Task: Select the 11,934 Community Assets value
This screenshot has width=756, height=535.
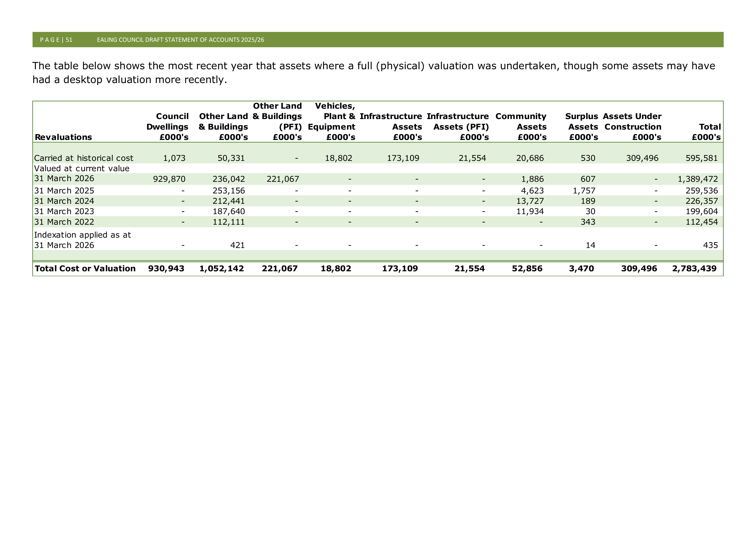Action: [x=530, y=212]
